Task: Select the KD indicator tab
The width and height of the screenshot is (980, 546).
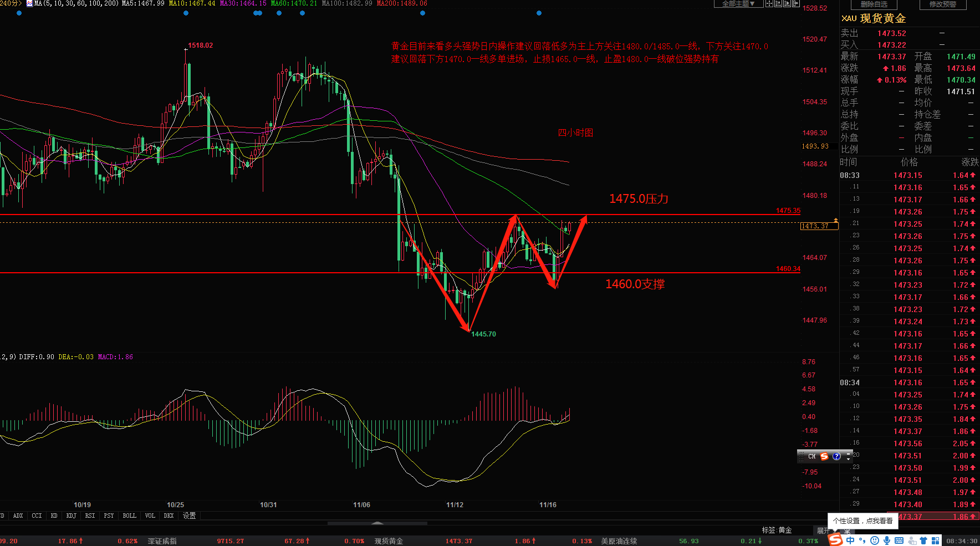Action: [x=54, y=516]
